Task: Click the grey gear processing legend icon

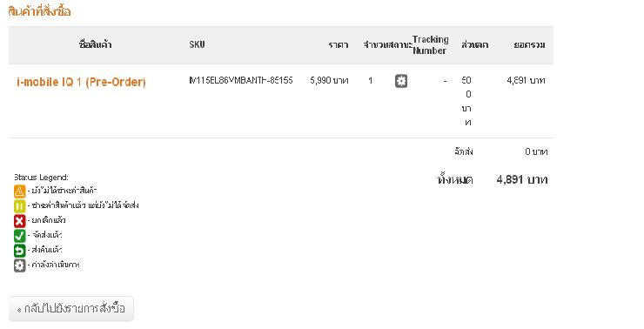Action: click(19, 265)
